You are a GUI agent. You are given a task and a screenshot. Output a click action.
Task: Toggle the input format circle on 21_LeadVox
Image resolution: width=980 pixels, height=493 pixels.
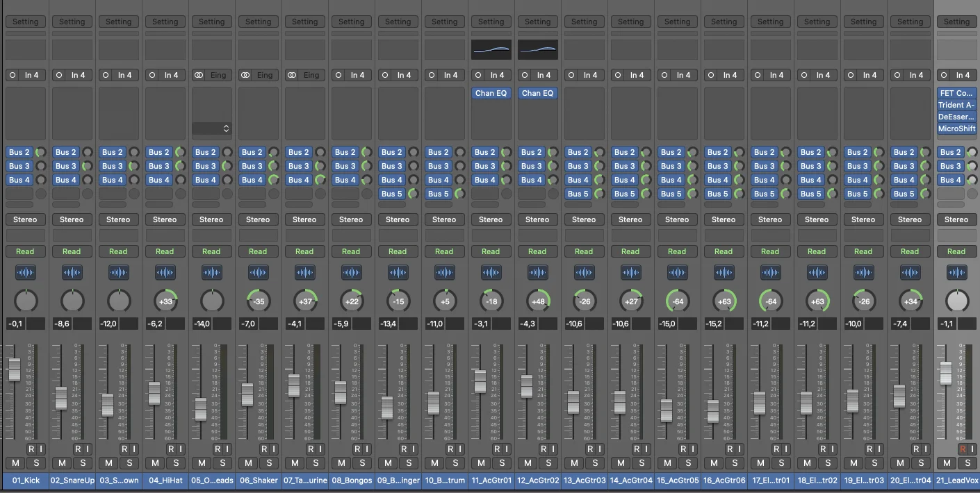click(x=944, y=75)
